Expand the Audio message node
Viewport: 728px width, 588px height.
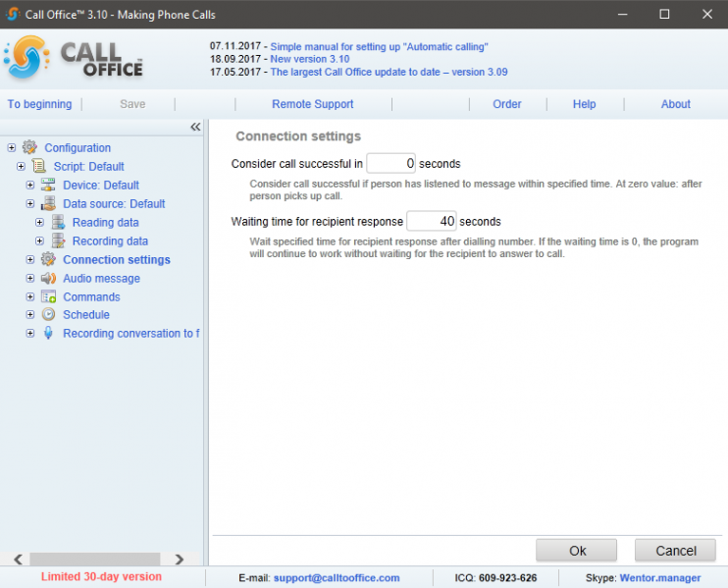pos(30,278)
